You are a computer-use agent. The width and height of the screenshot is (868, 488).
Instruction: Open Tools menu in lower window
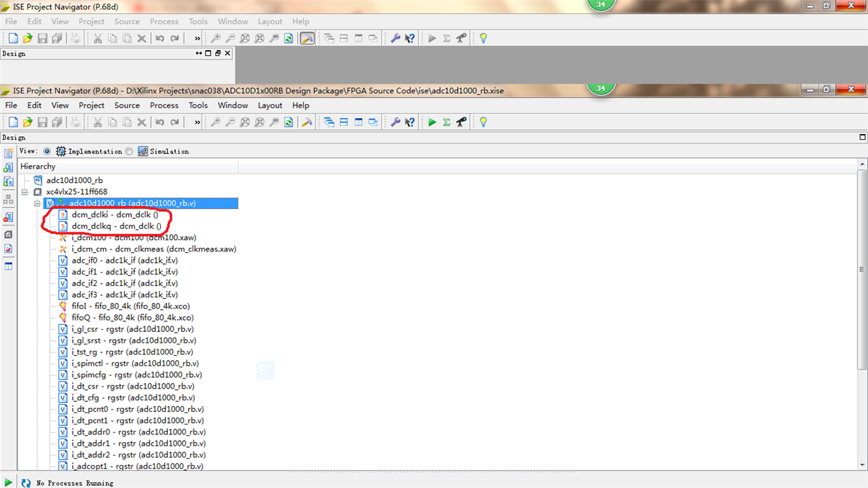coord(198,105)
